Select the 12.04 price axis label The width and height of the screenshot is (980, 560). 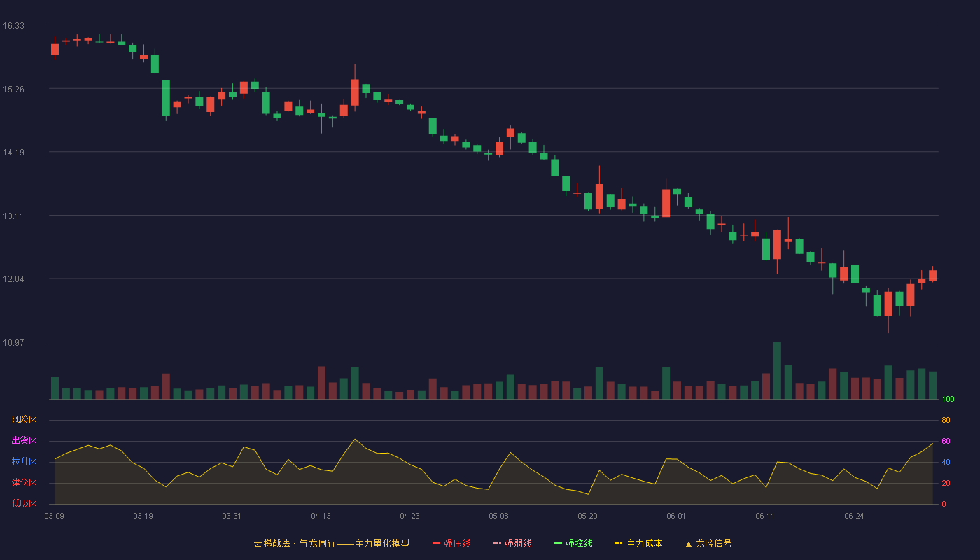(13, 279)
